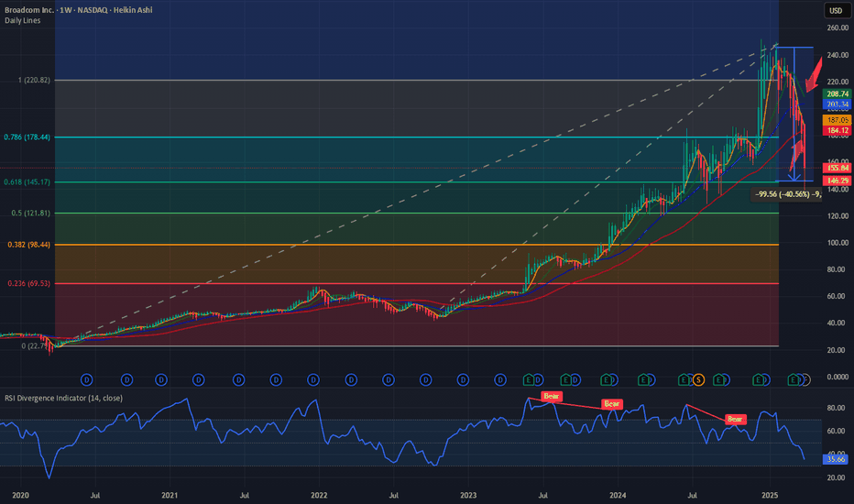854x504 pixels.
Task: Select the green 208.74 price label
Action: (838, 93)
